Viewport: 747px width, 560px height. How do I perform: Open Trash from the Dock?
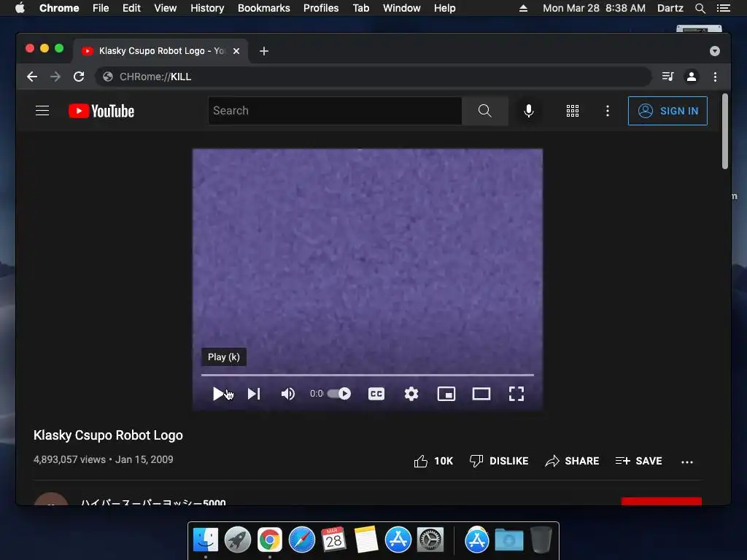(541, 540)
